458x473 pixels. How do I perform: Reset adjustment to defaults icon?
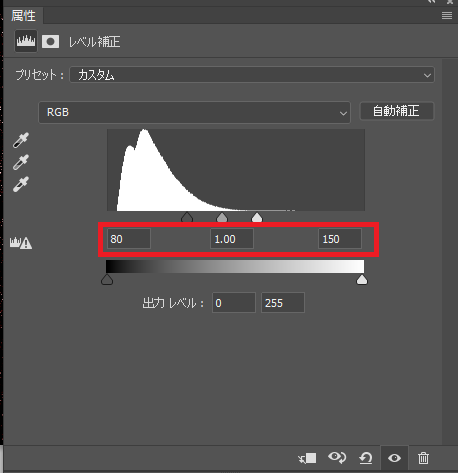coord(366,458)
